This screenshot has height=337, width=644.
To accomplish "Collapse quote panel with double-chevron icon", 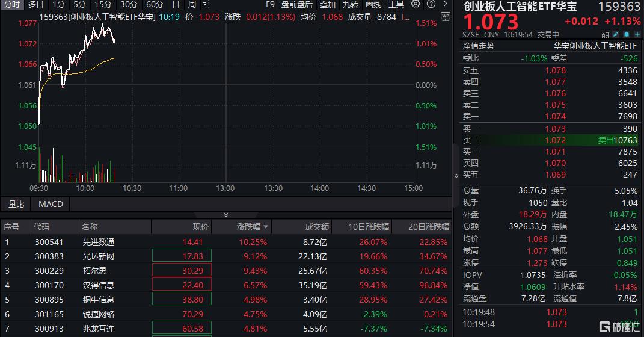I will coord(456,176).
